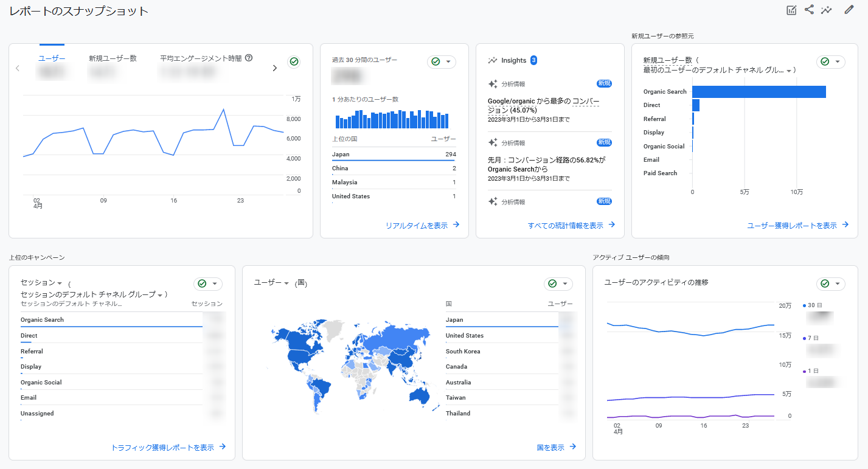
Task: Click the per-minute users bar chart
Action: (392, 119)
